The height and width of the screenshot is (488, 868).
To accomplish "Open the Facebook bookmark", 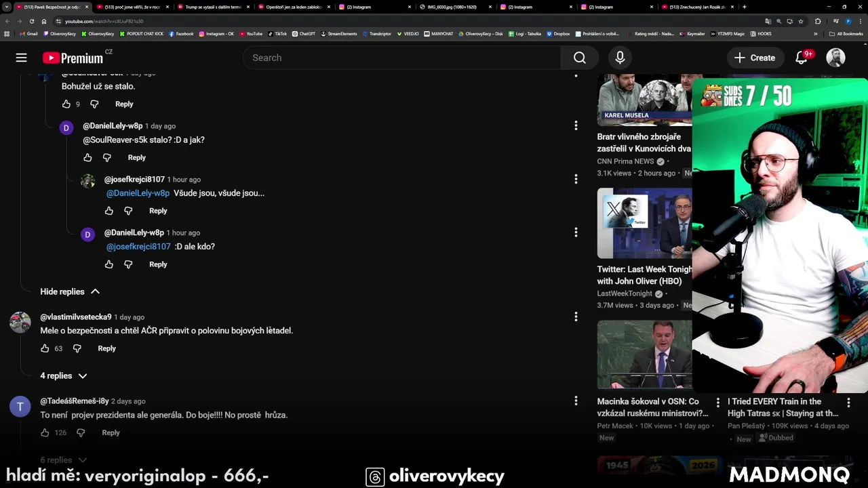I will (x=181, y=33).
